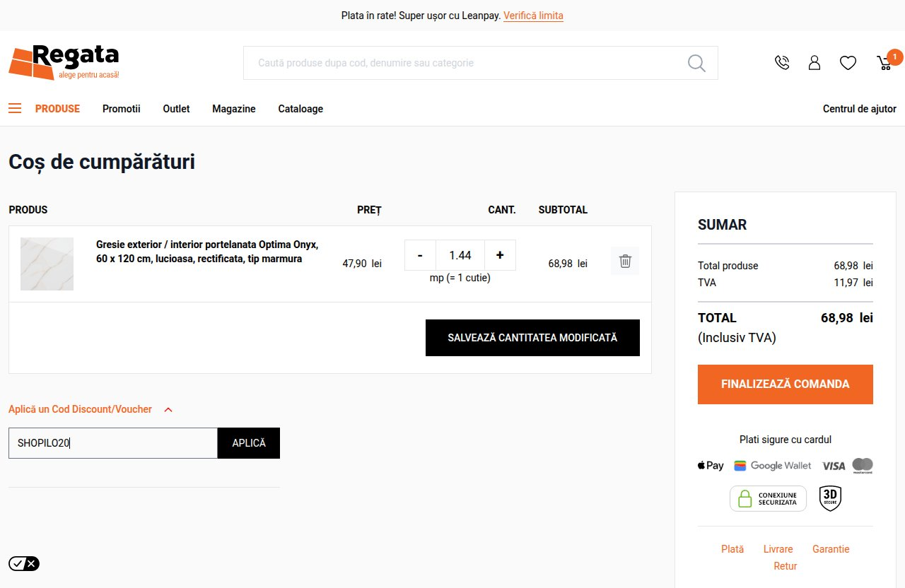Click the Apple Pay logo

(711, 466)
